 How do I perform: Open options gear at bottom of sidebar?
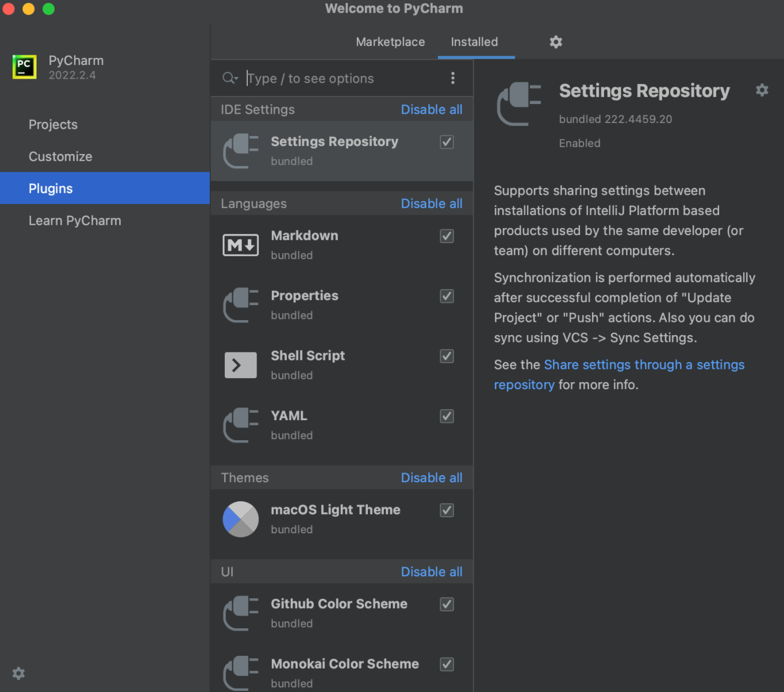pyautogui.click(x=18, y=673)
